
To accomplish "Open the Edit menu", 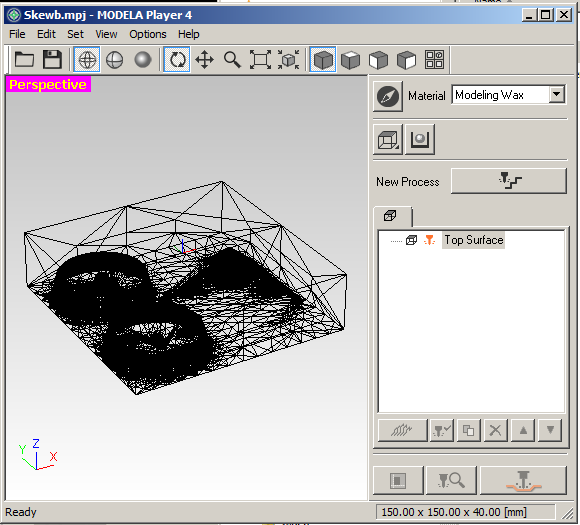I will (46, 34).
